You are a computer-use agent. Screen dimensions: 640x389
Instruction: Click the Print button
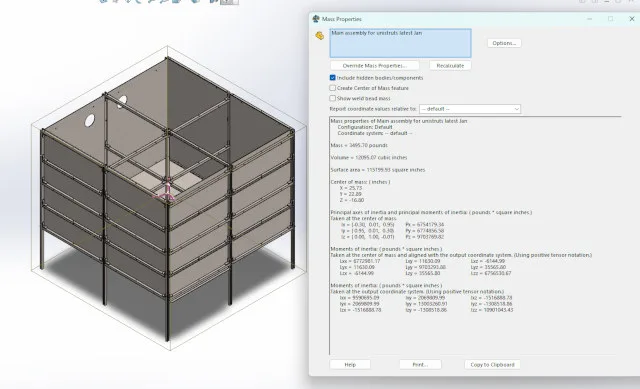[420, 365]
